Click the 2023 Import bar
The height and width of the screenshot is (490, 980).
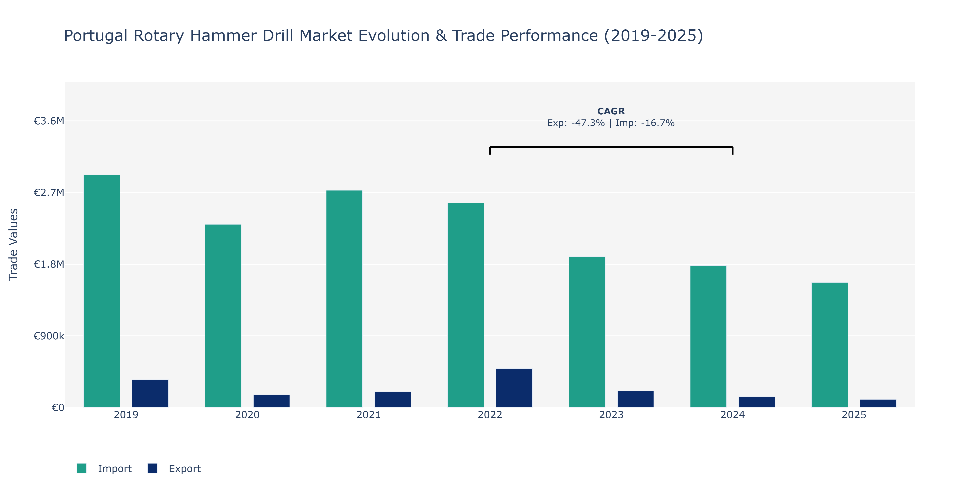click(x=587, y=332)
